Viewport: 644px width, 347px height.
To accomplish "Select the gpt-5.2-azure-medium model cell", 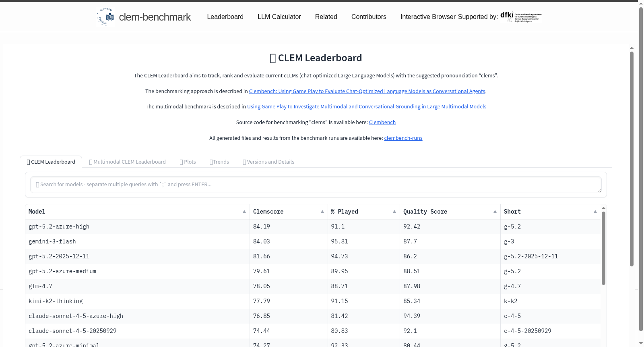I will pyautogui.click(x=137, y=271).
